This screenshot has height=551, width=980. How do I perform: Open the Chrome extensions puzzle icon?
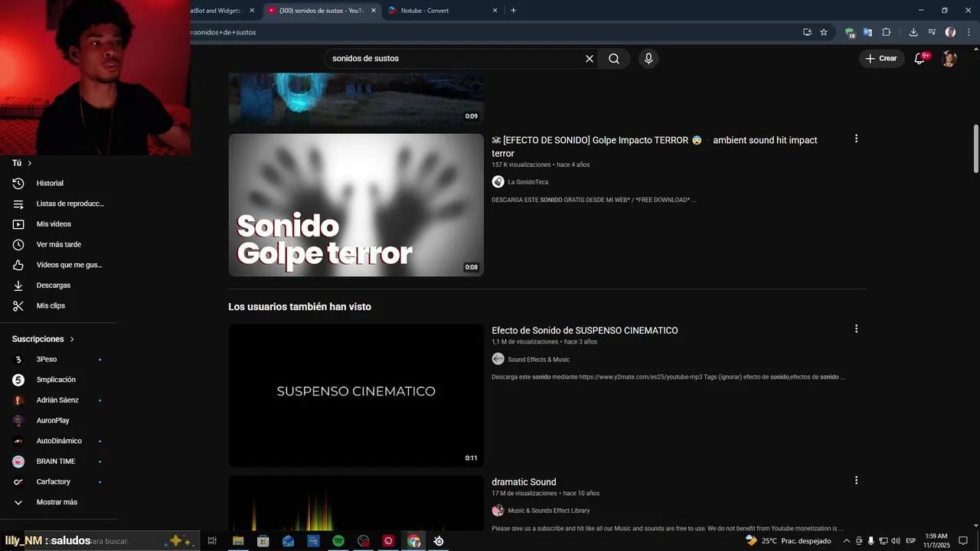click(x=887, y=32)
